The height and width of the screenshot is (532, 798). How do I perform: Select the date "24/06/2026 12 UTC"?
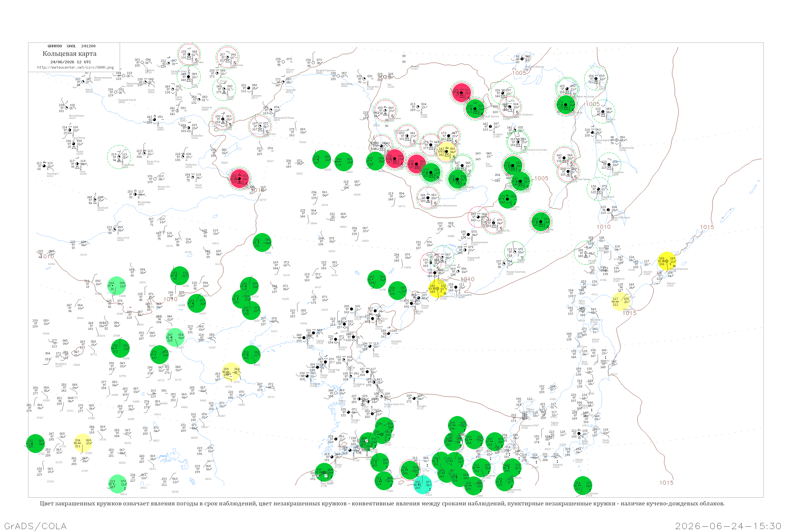pyautogui.click(x=70, y=62)
